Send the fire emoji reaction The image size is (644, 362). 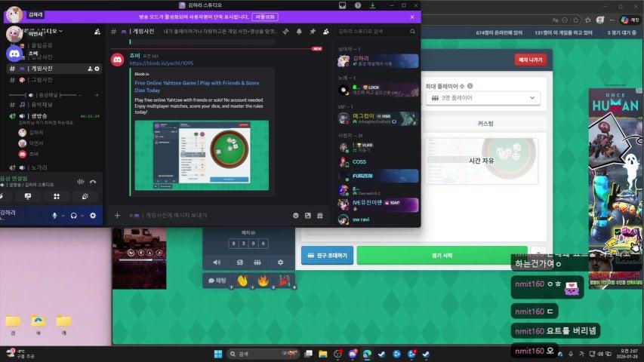263,281
